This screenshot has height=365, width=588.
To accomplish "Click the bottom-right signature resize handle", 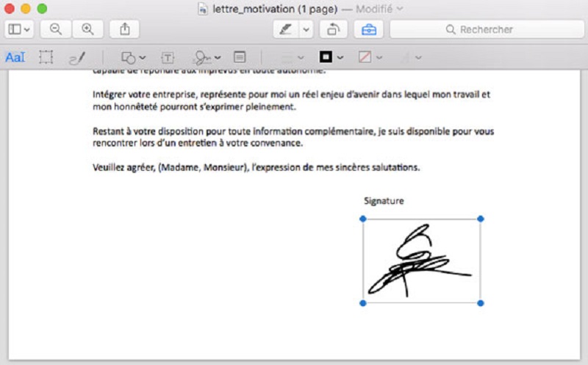I will click(481, 303).
